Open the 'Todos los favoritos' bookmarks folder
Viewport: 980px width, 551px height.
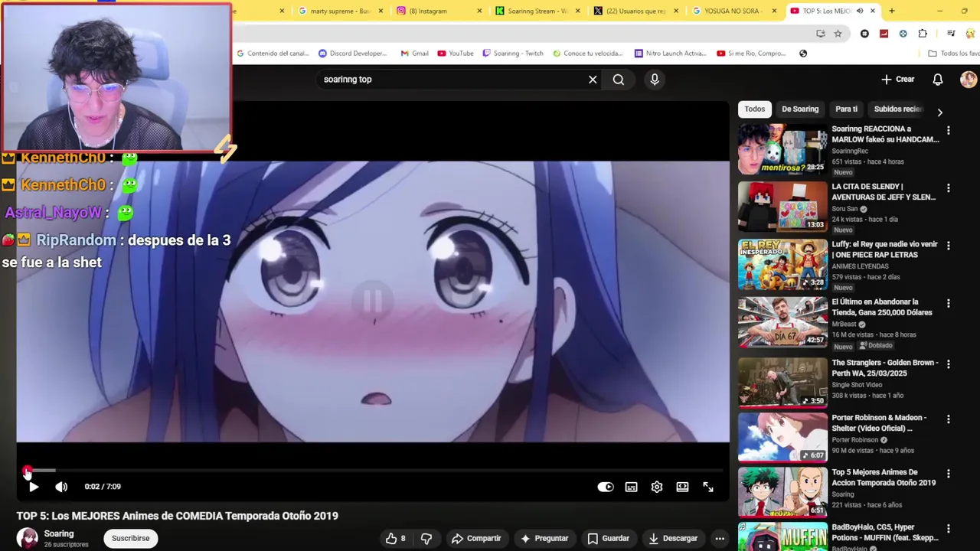tap(953, 54)
